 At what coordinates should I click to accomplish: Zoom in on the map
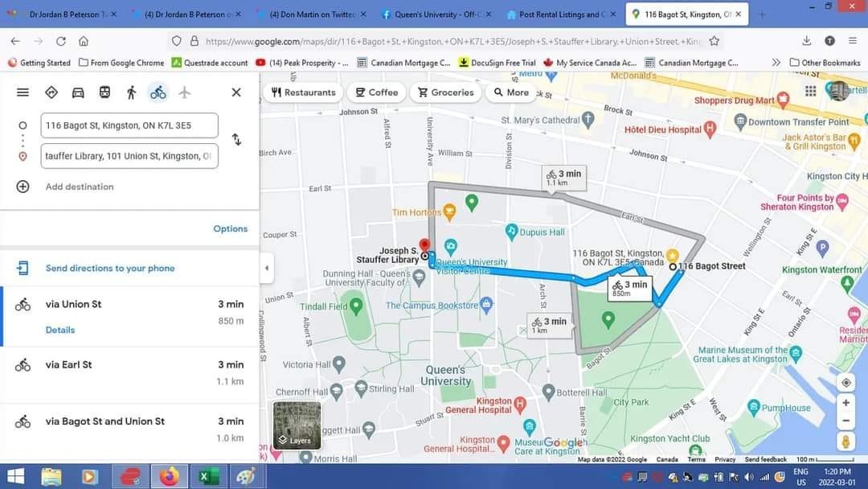pyautogui.click(x=845, y=403)
